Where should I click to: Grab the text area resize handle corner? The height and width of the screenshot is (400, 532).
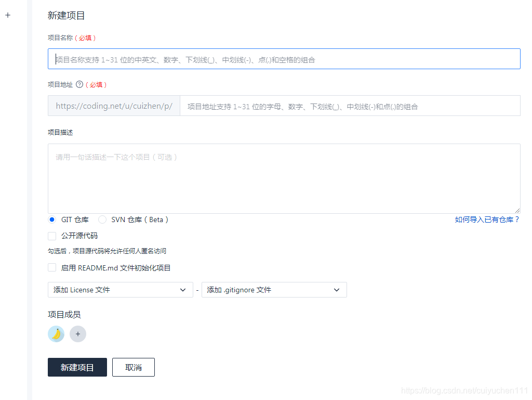(517, 211)
